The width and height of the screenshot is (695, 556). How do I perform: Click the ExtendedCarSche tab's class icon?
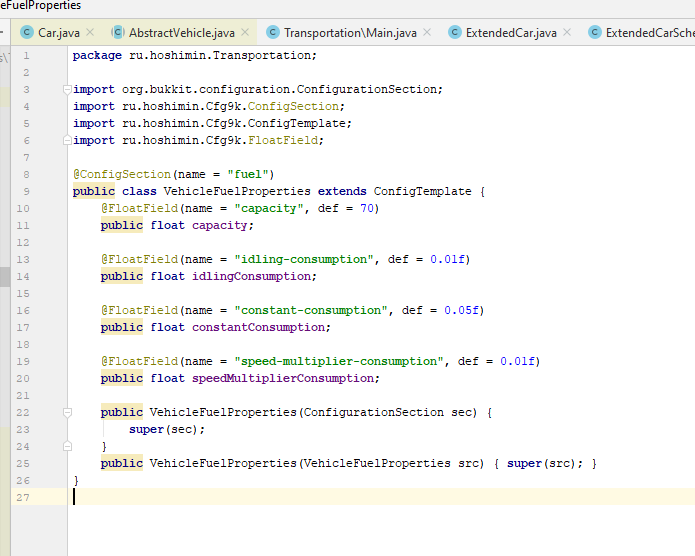click(x=595, y=33)
